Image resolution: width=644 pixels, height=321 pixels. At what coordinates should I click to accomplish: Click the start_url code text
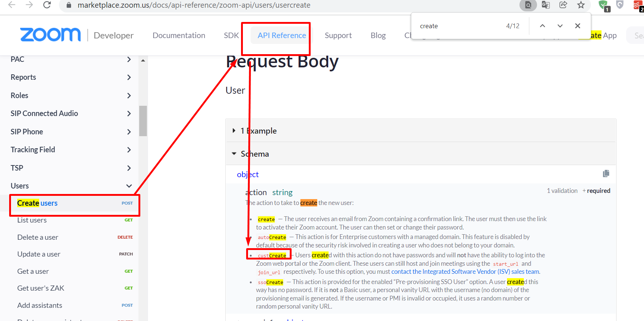(506, 264)
